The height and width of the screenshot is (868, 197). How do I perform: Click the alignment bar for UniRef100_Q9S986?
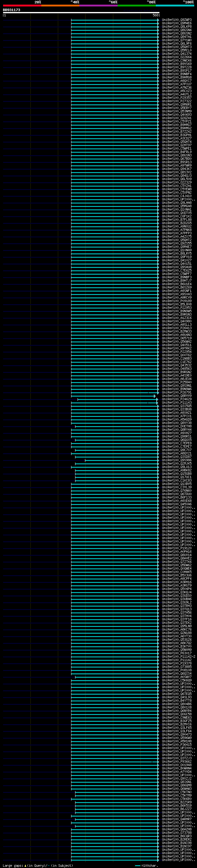point(122,460)
